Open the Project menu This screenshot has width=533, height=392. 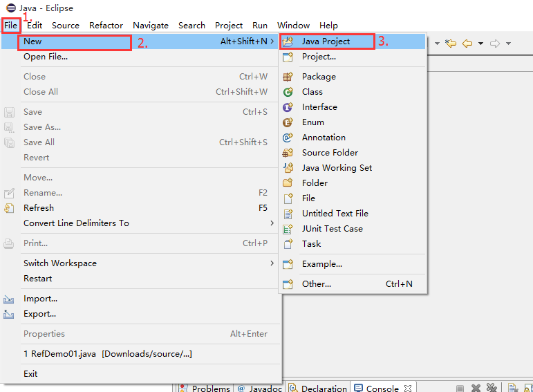229,26
